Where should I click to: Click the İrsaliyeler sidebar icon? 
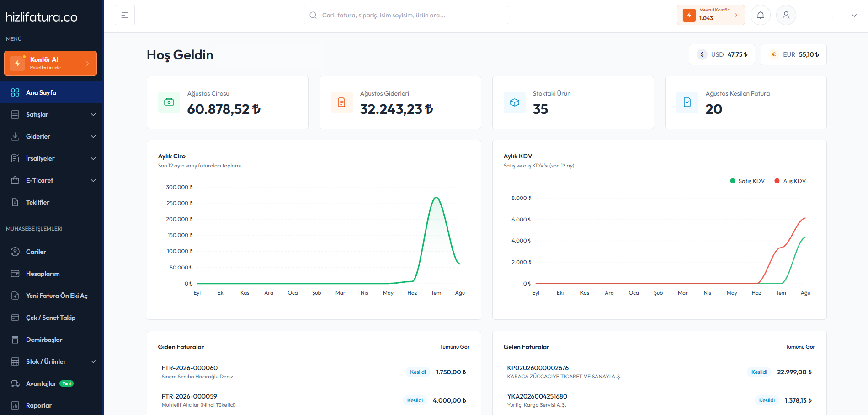[15, 158]
